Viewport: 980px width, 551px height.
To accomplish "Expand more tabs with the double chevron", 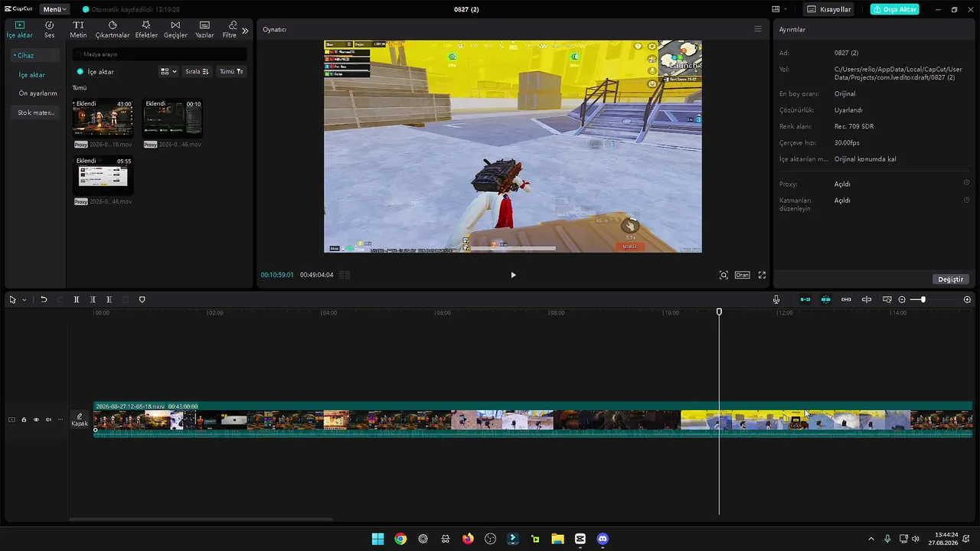I will click(x=245, y=31).
